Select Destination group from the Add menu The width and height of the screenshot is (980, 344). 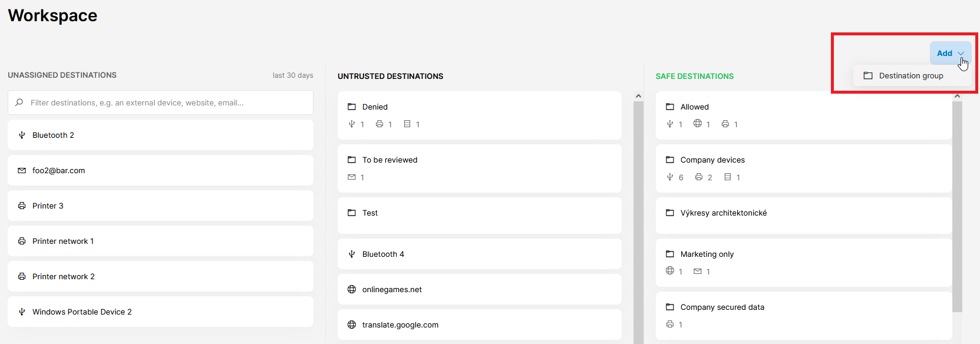point(910,75)
